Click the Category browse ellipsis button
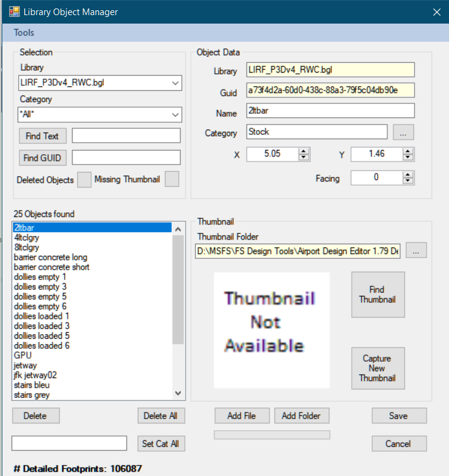 (x=403, y=132)
